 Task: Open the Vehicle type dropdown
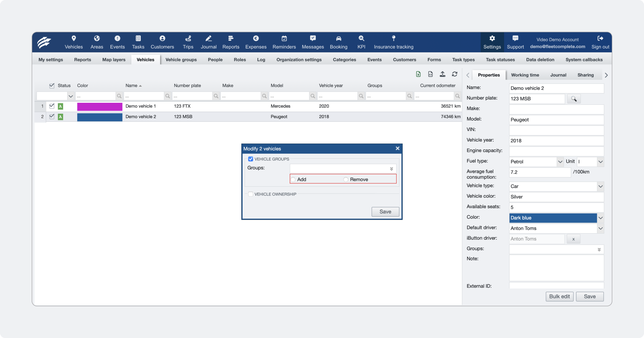(600, 186)
